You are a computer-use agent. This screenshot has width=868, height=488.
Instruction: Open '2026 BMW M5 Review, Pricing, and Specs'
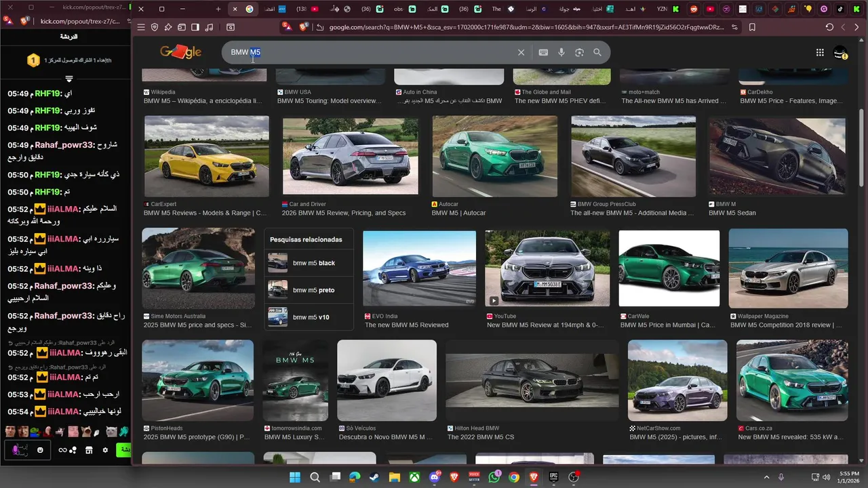point(344,213)
